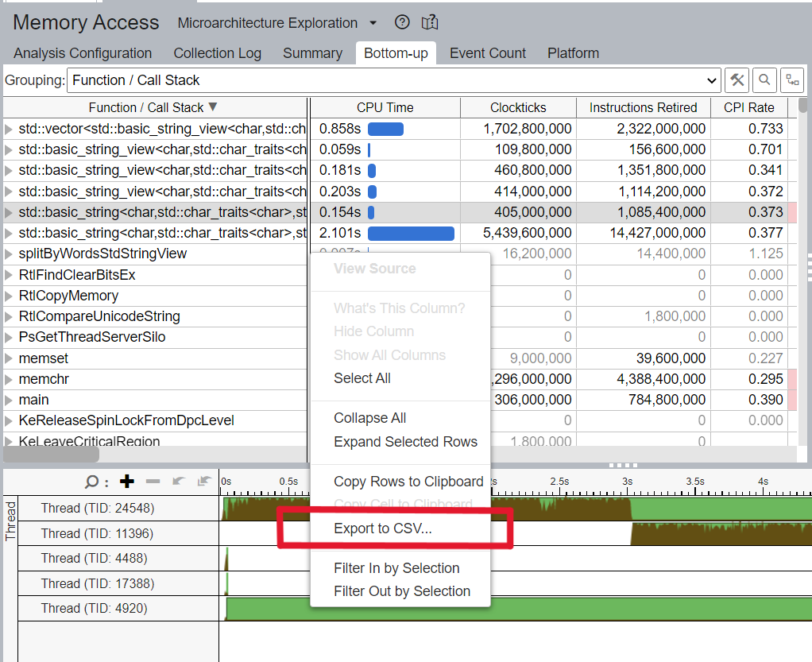Open analysis settings via the hammer icon
Screen dimensions: 812x662
737,80
